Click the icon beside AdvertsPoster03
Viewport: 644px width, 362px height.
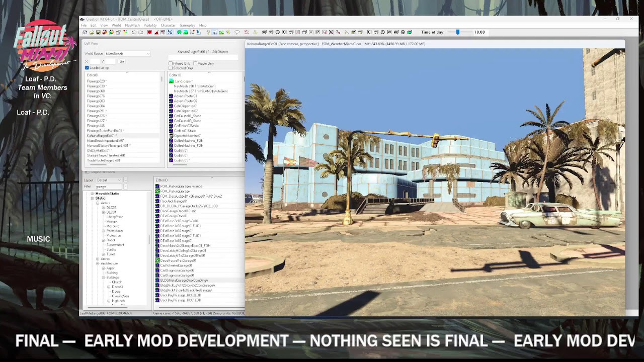tap(171, 96)
